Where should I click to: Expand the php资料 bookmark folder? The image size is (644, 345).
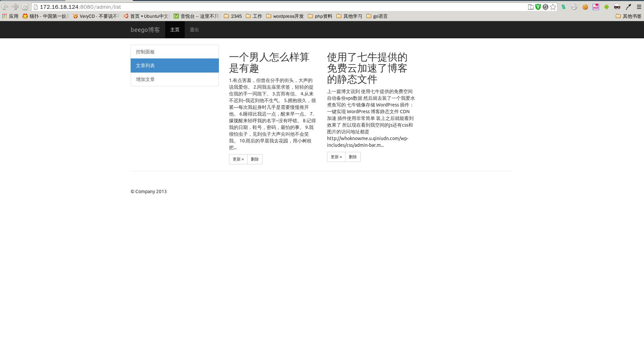tap(320, 16)
